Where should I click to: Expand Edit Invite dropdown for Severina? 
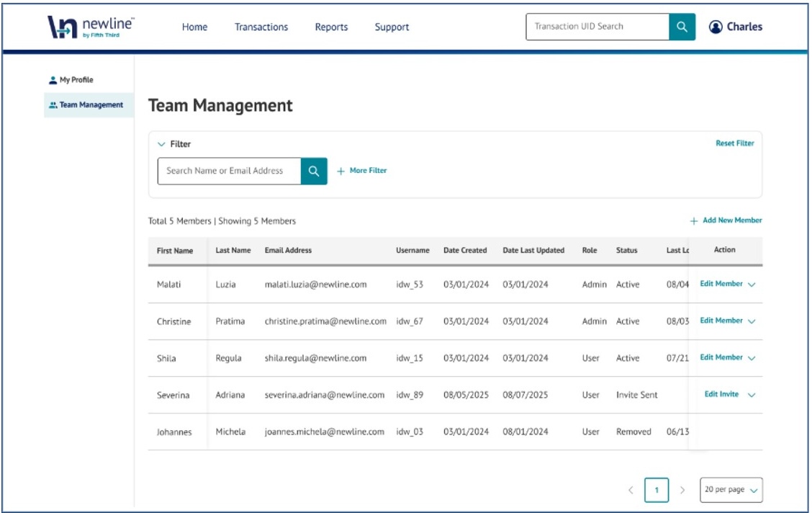pos(752,395)
